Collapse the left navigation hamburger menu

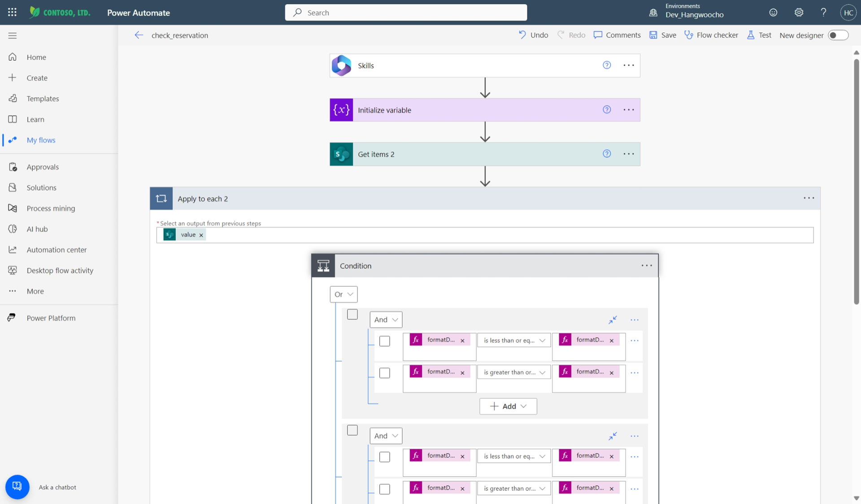click(13, 35)
